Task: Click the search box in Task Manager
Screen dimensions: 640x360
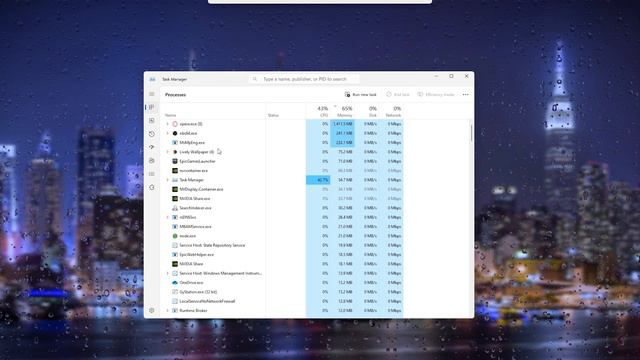Action: 304,79
